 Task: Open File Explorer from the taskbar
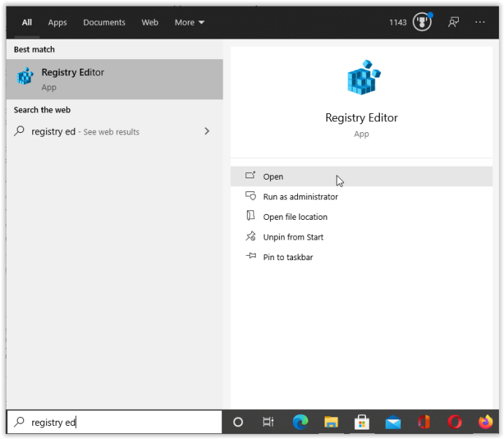tap(331, 422)
